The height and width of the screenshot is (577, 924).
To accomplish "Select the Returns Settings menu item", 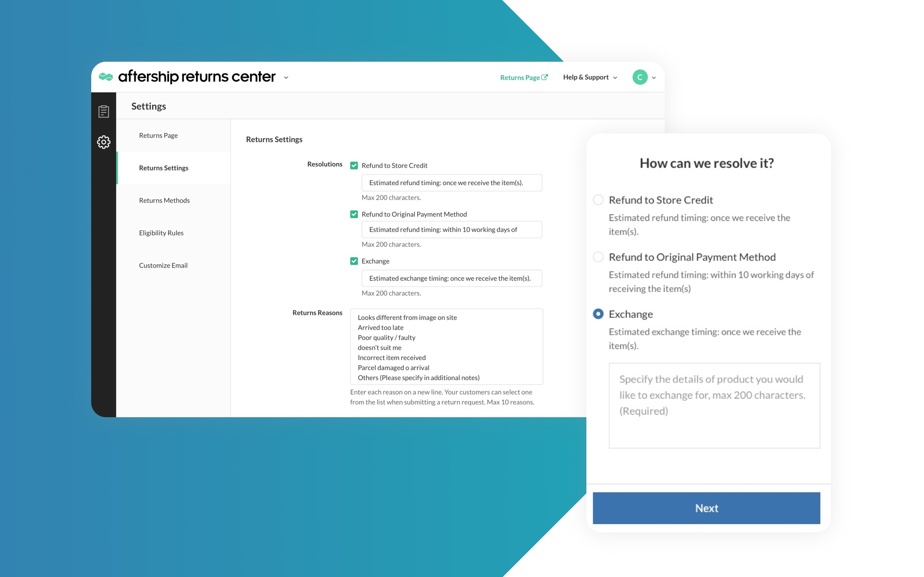I will point(163,168).
